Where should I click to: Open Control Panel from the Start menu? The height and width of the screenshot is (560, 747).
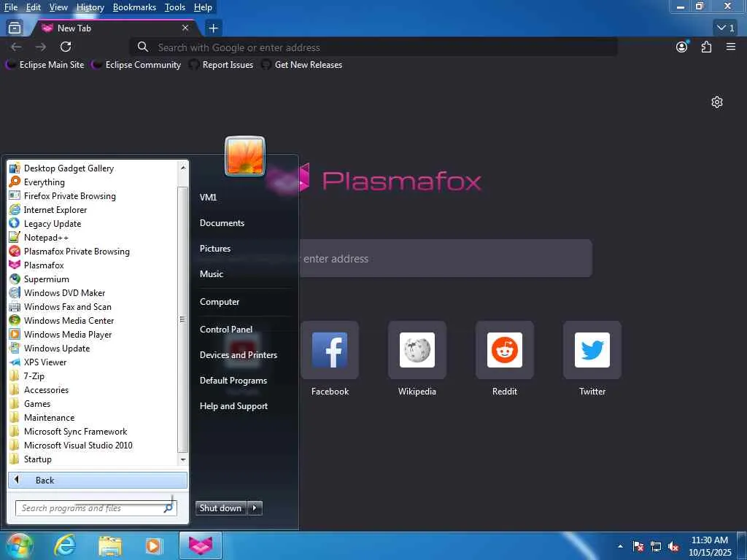226,329
